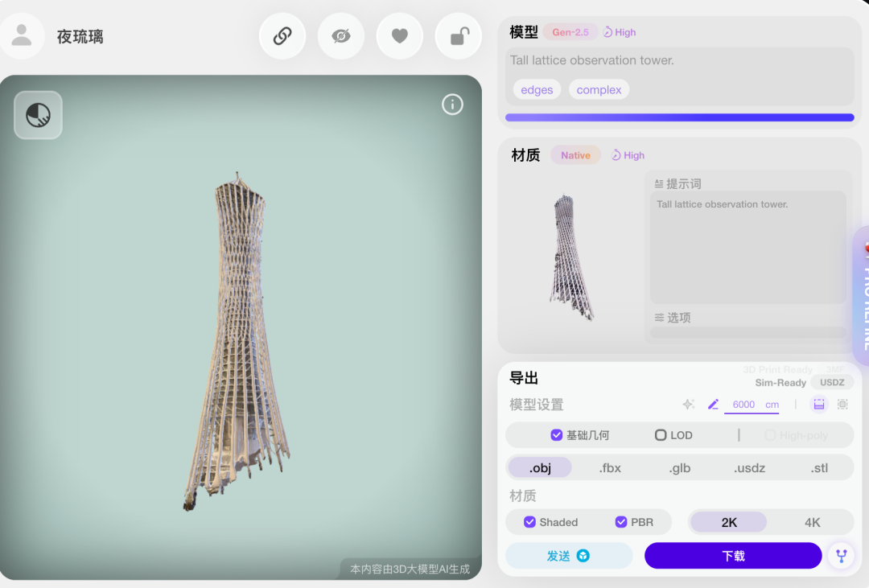Click the pencil edit size icon
Screen dimensions: 869x588
713,405
